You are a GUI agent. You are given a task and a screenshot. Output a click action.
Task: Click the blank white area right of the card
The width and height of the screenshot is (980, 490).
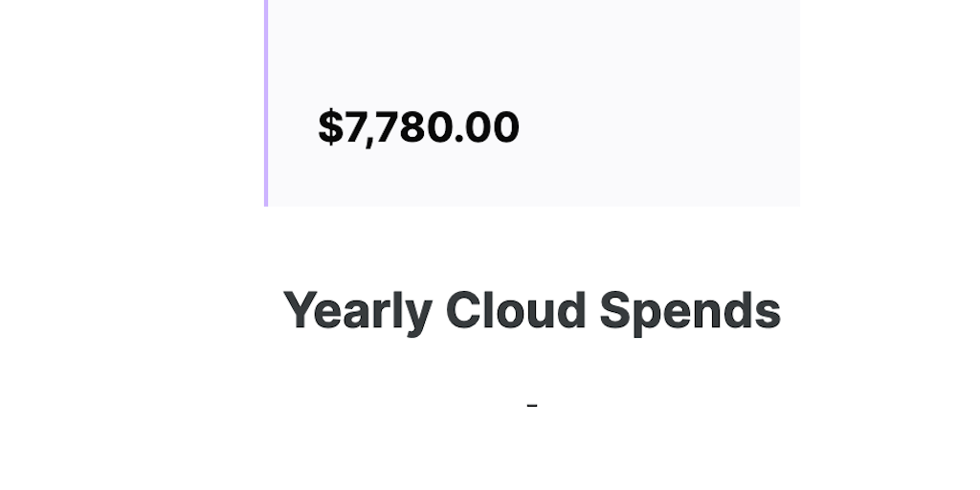click(890, 105)
